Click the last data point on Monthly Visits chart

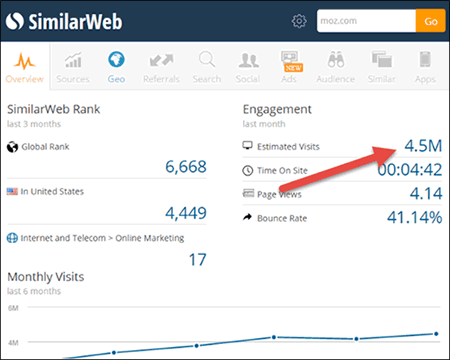[x=436, y=334]
